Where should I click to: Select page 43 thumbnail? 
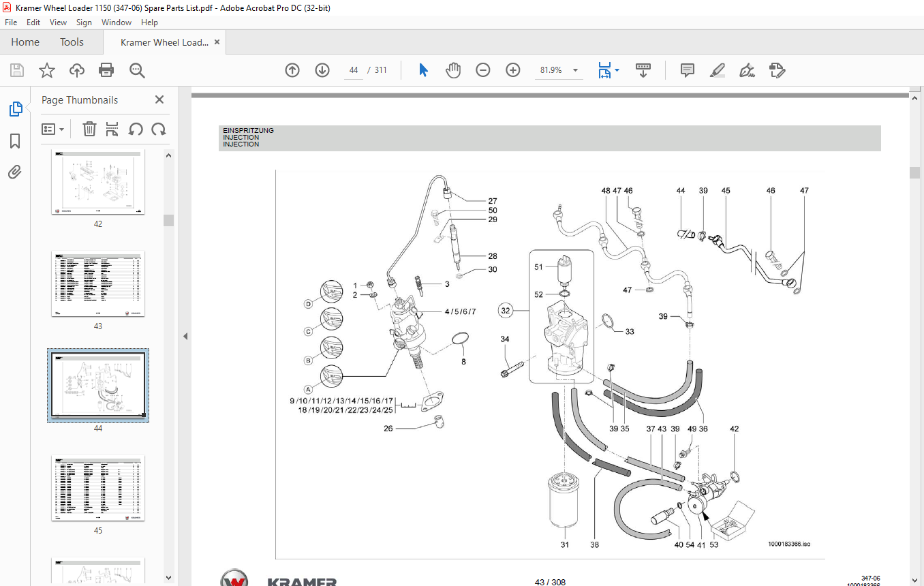(98, 283)
